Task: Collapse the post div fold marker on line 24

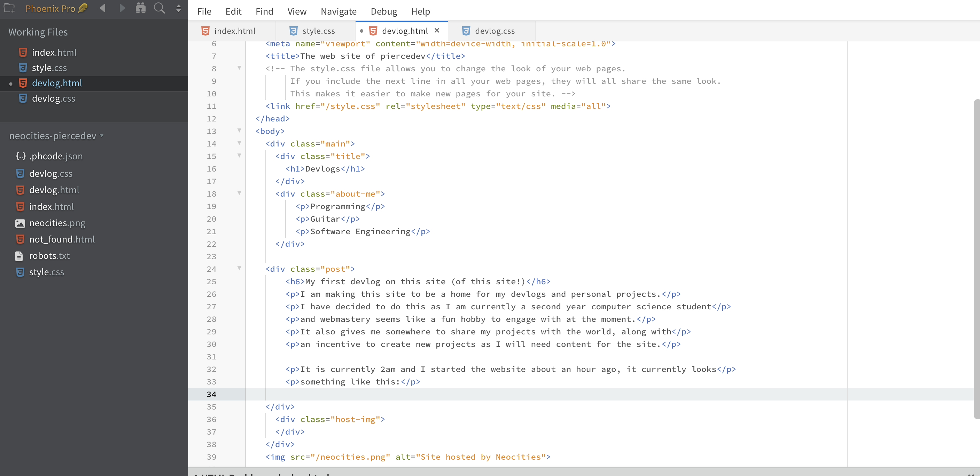Action: 239,268
